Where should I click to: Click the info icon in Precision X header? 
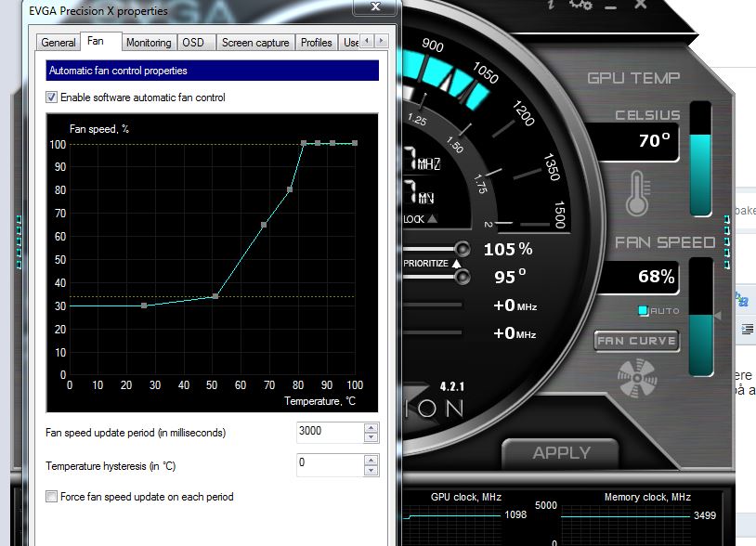point(551,5)
